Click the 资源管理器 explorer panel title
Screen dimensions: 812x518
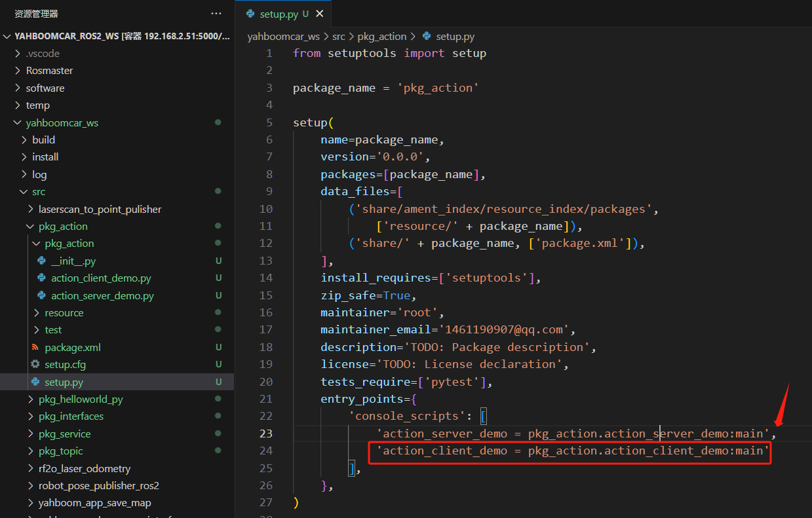[37, 13]
